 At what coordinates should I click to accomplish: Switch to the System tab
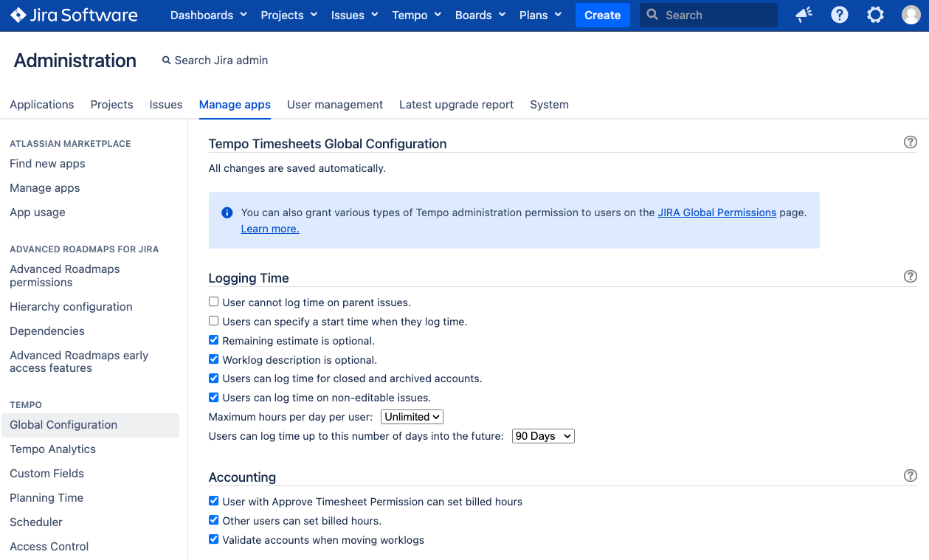tap(549, 105)
